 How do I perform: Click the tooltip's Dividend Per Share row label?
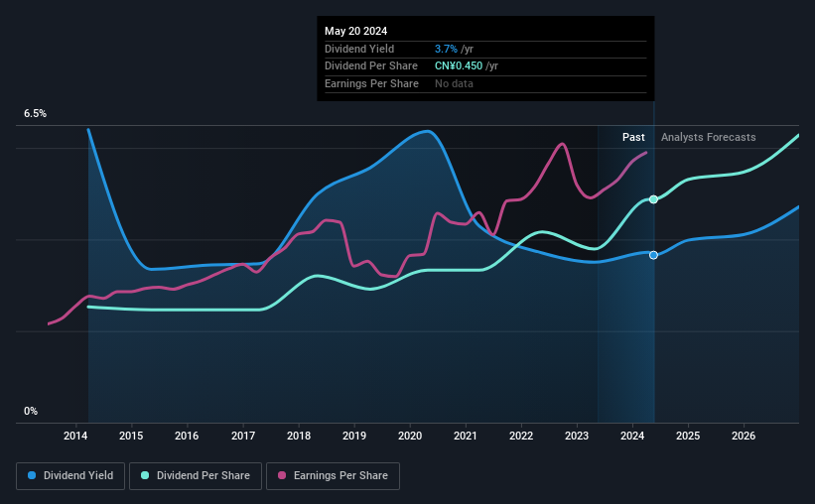371,66
